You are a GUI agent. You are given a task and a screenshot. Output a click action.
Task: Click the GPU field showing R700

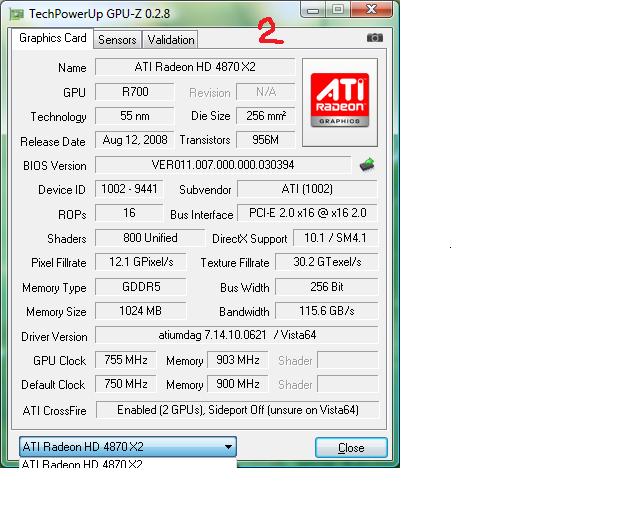pyautogui.click(x=134, y=92)
